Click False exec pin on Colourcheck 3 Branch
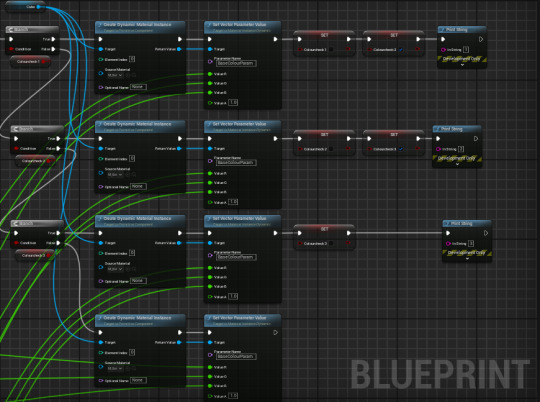 pos(58,243)
